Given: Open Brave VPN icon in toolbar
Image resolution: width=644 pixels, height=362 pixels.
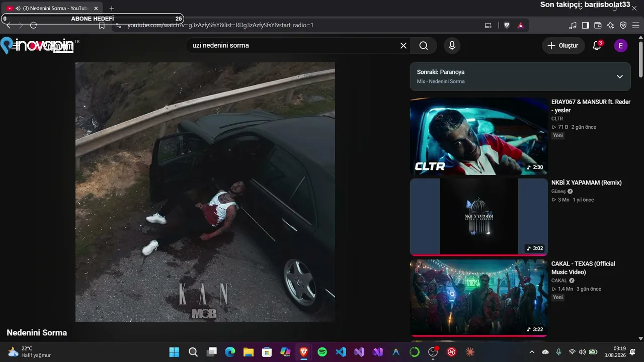Looking at the screenshot, I should pyautogui.click(x=623, y=25).
